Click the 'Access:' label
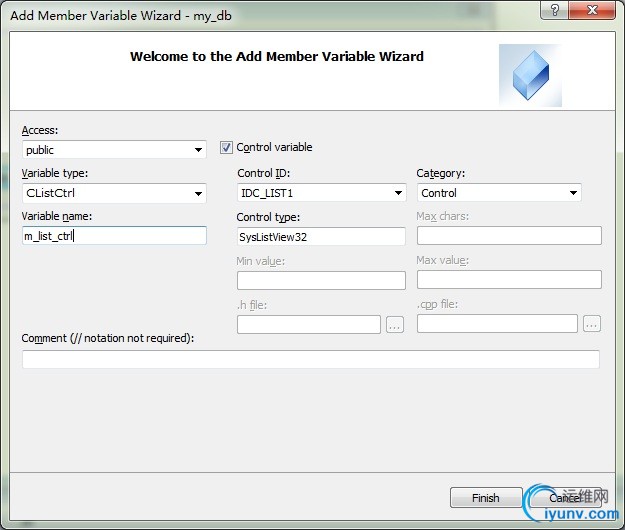Viewport: 625px width, 530px height. tap(39, 130)
